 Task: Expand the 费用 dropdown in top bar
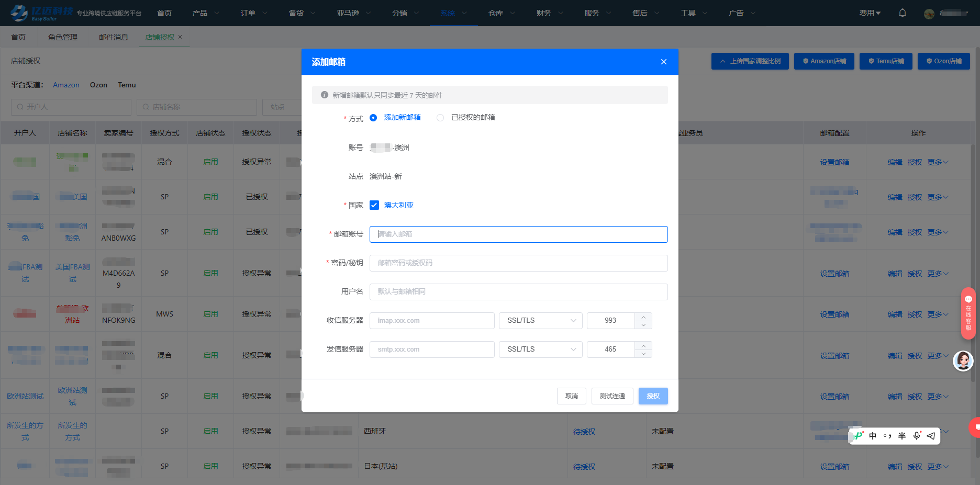tap(870, 13)
